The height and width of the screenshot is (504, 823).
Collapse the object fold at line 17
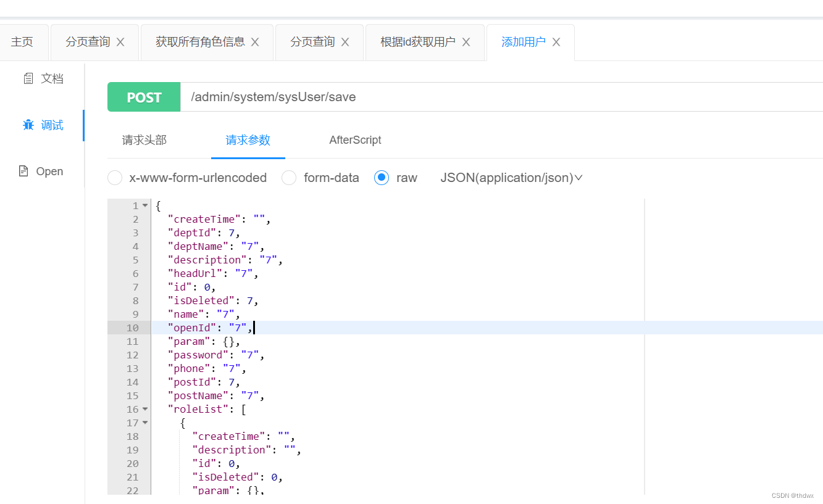coord(145,423)
